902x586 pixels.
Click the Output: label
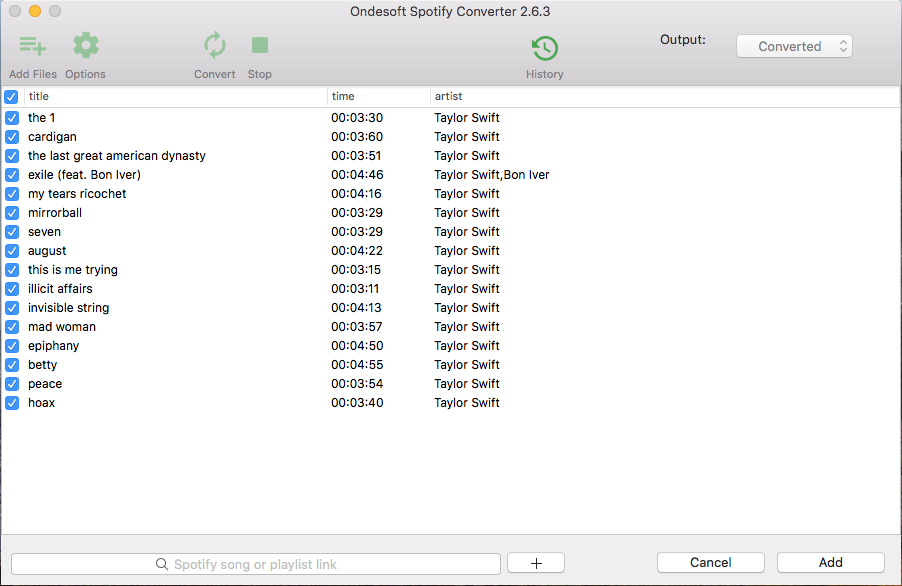pyautogui.click(x=683, y=40)
